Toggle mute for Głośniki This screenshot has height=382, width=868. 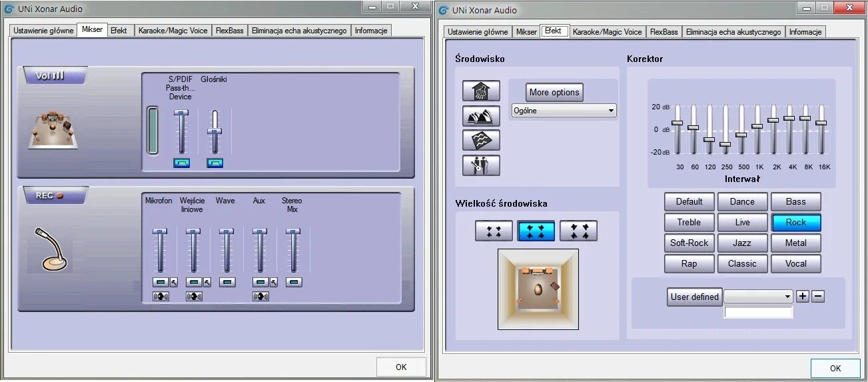pyautogui.click(x=215, y=163)
